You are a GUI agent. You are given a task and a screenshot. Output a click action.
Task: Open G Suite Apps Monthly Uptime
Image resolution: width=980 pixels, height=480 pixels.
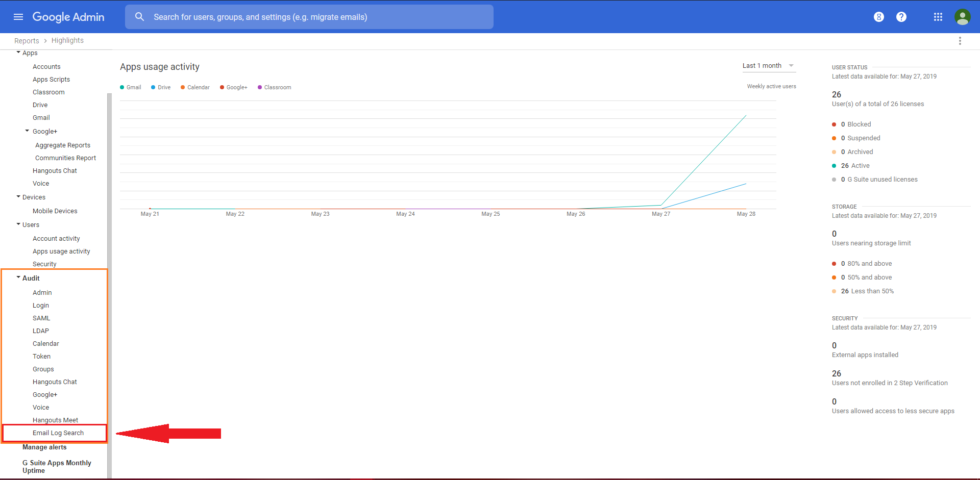(x=57, y=467)
